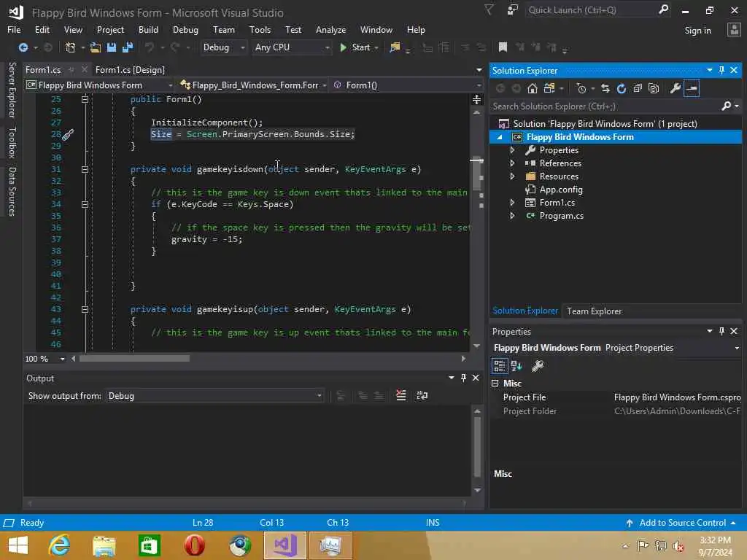
Task: Open the Show output from Debug dropdown
Action: coord(215,396)
